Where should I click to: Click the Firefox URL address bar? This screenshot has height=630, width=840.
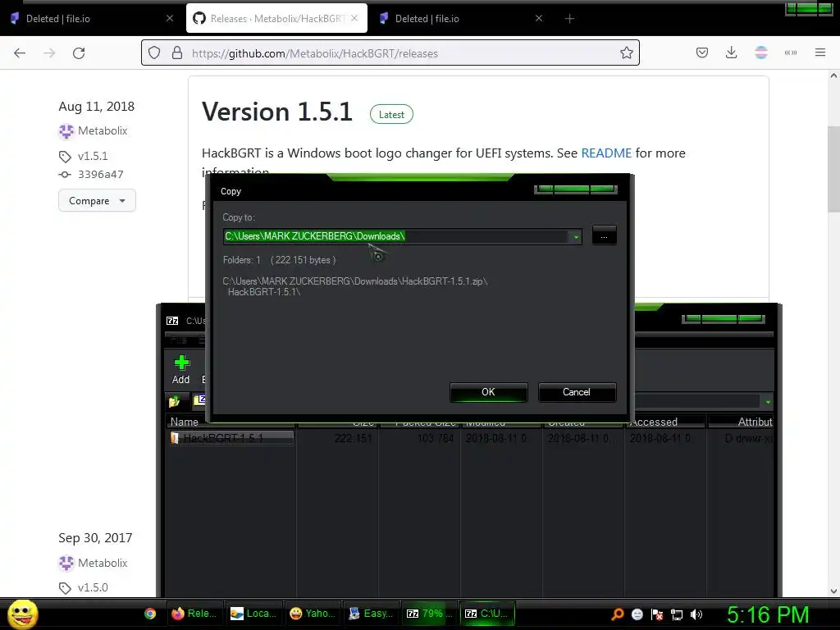coord(390,53)
